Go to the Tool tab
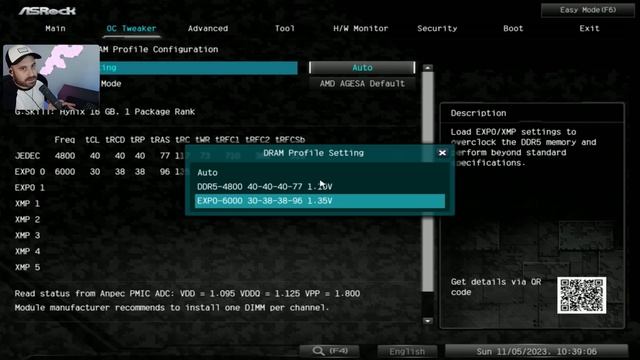Viewport: 640px width, 360px height. pyautogui.click(x=284, y=28)
